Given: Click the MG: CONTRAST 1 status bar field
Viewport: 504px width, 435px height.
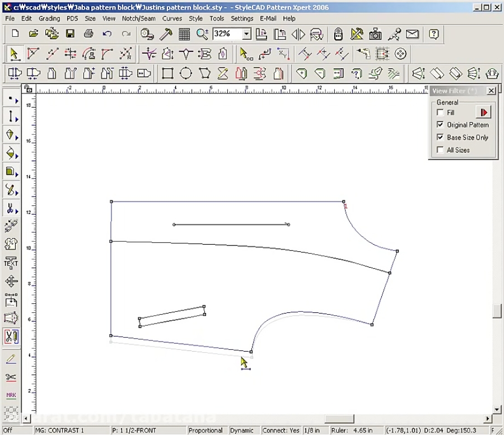Looking at the screenshot, I should point(71,430).
